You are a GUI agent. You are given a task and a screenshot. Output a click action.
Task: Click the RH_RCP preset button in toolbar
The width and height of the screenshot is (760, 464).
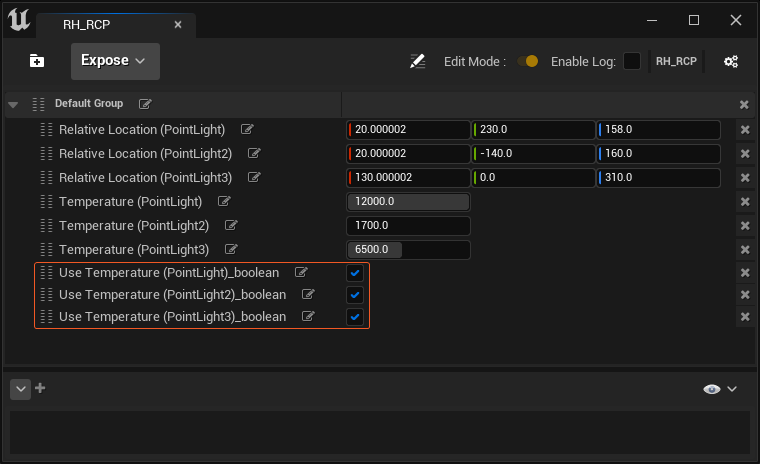coord(676,62)
